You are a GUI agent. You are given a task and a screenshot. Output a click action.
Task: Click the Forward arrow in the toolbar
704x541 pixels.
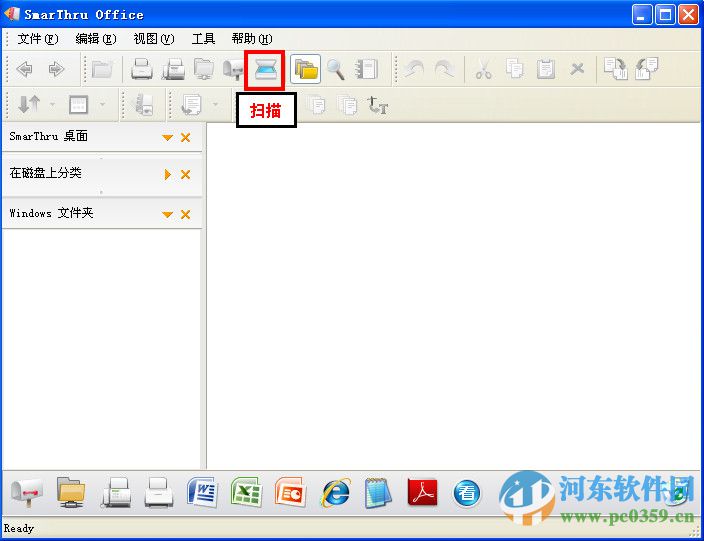pyautogui.click(x=56, y=69)
